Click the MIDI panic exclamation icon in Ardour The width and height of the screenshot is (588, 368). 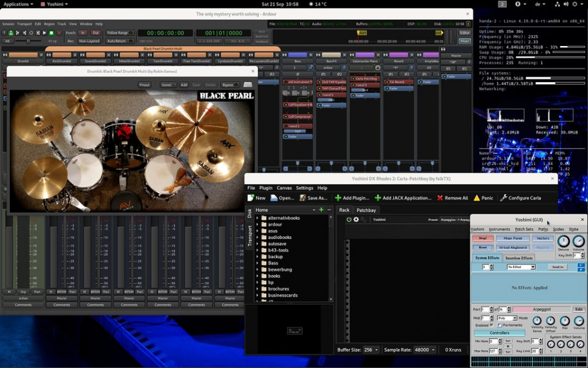[x=4, y=33]
